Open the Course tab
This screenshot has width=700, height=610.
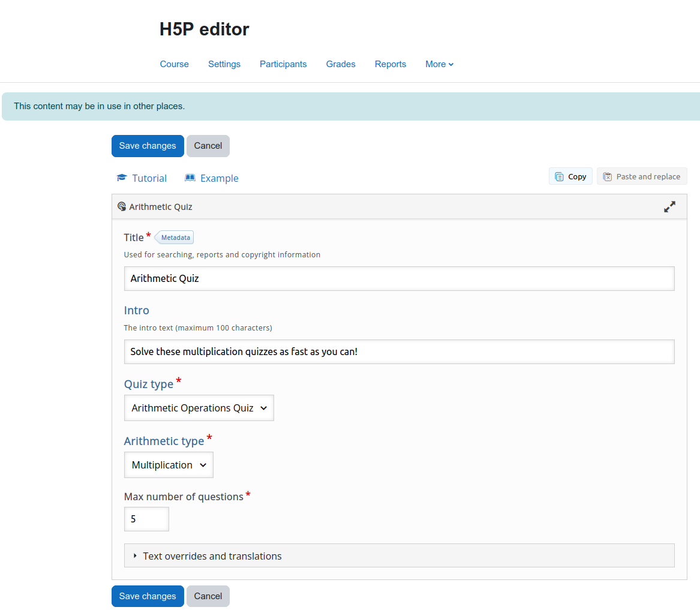point(174,64)
